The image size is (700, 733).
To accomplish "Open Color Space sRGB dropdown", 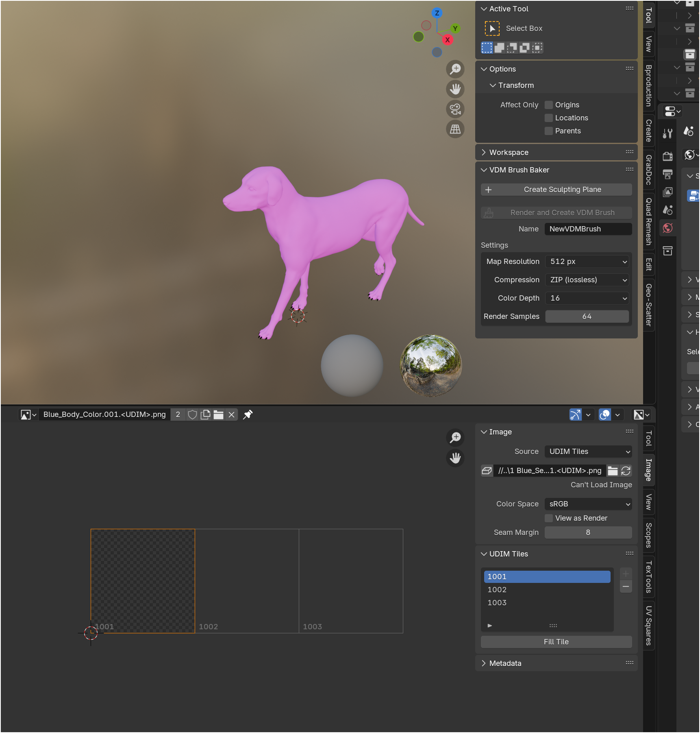I will pos(588,504).
